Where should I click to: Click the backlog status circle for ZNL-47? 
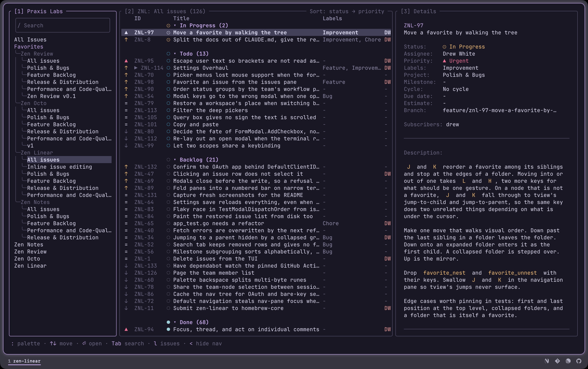click(x=168, y=174)
